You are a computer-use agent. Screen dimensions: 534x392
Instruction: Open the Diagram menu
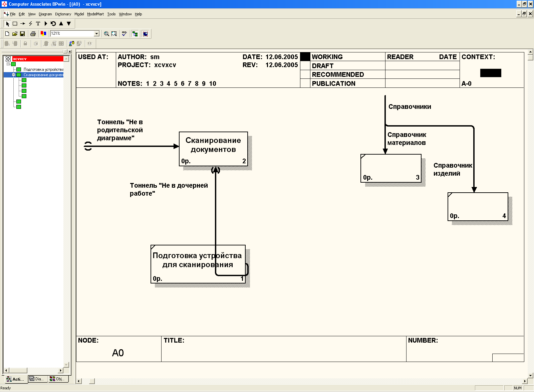[45, 14]
